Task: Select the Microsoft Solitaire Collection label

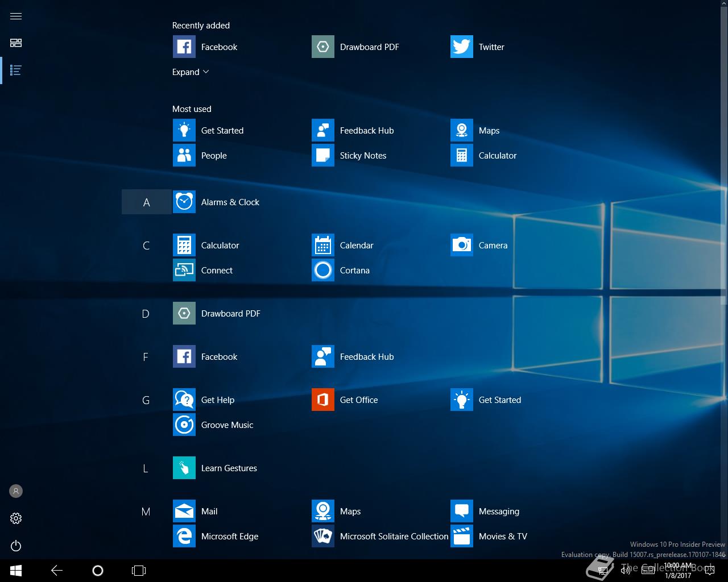Action: coord(394,537)
